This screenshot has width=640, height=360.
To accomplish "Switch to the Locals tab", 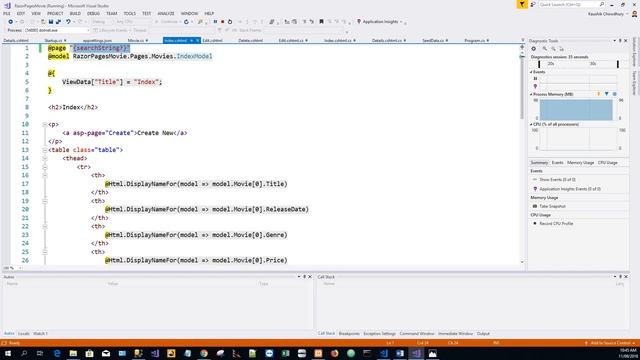I will coord(24,334).
